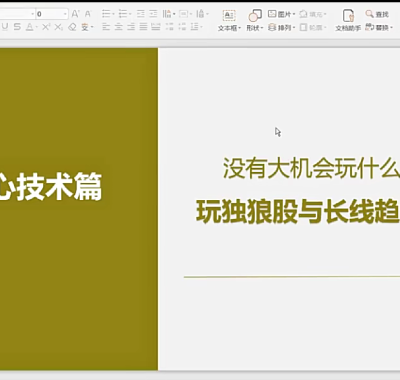Insert a shape using the 形状 icon
400x380 pixels.
click(255, 16)
